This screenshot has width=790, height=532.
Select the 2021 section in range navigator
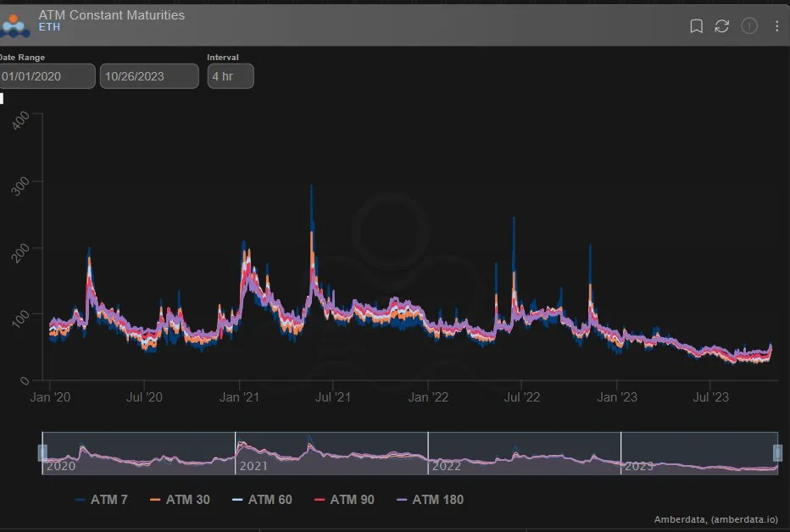pos(331,453)
